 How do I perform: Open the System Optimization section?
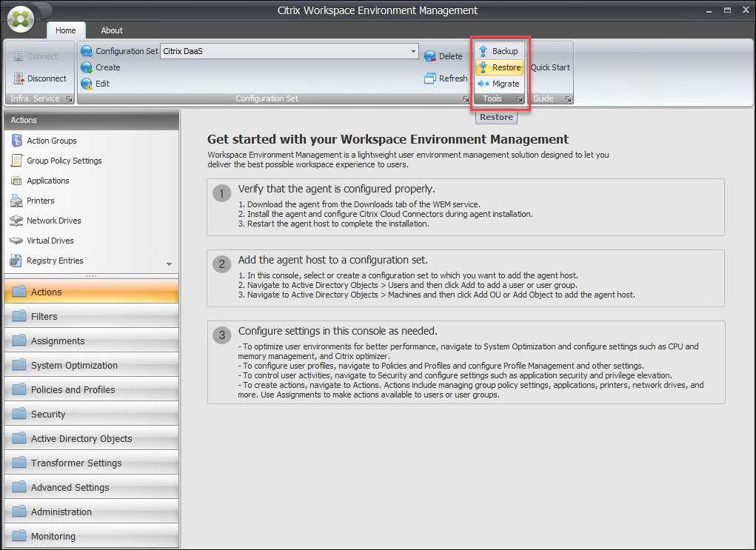pyautogui.click(x=91, y=365)
